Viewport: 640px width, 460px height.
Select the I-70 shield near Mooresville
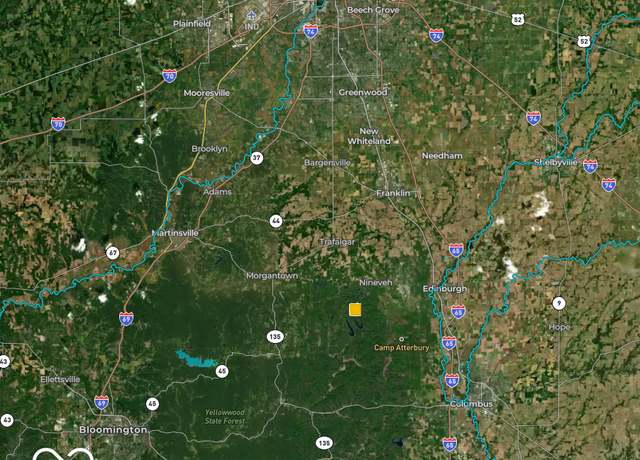(x=169, y=76)
